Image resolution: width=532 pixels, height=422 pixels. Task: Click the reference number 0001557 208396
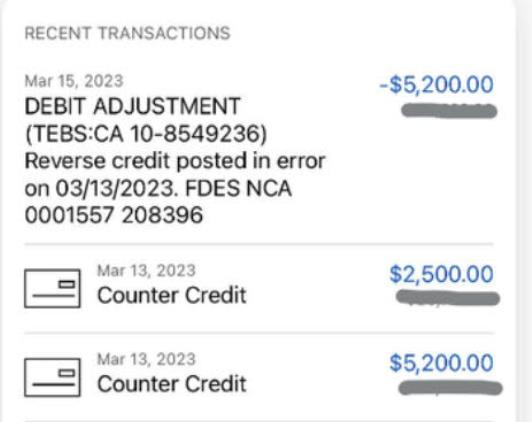pos(114,215)
